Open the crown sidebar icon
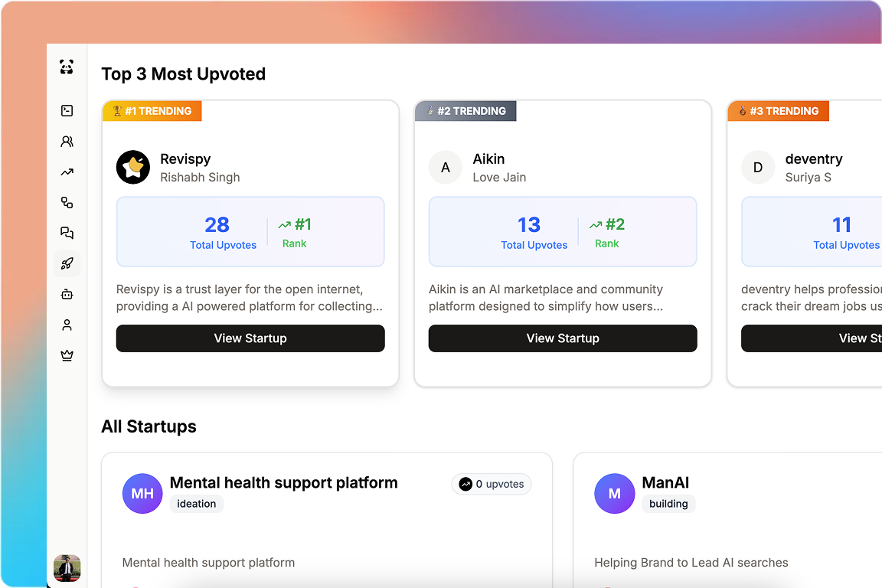The height and width of the screenshot is (588, 882). coord(67,355)
